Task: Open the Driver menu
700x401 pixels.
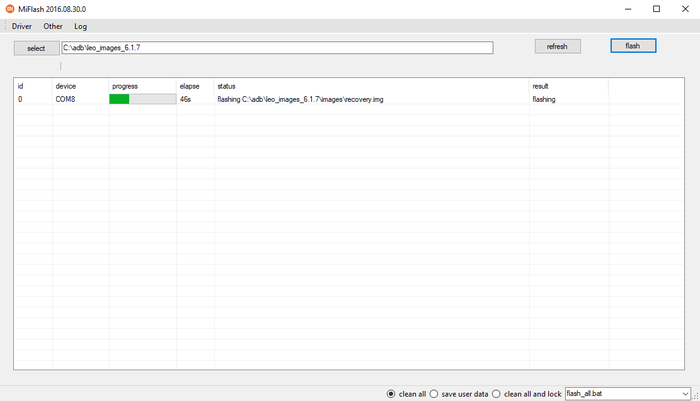Action: pos(22,26)
